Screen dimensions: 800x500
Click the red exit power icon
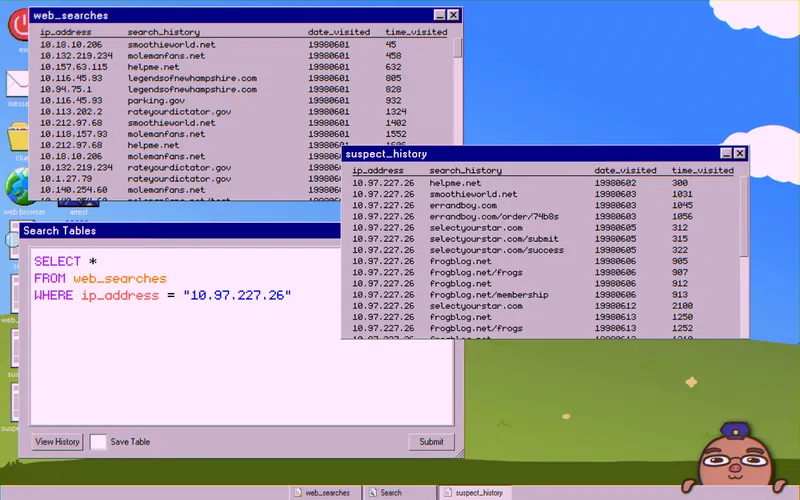click(x=19, y=24)
